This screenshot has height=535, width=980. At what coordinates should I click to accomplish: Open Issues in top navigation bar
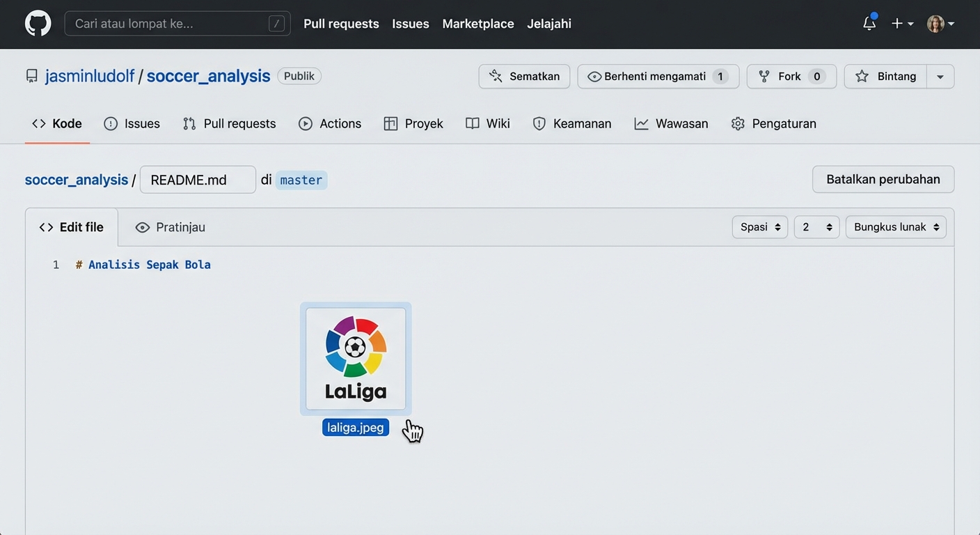[411, 24]
